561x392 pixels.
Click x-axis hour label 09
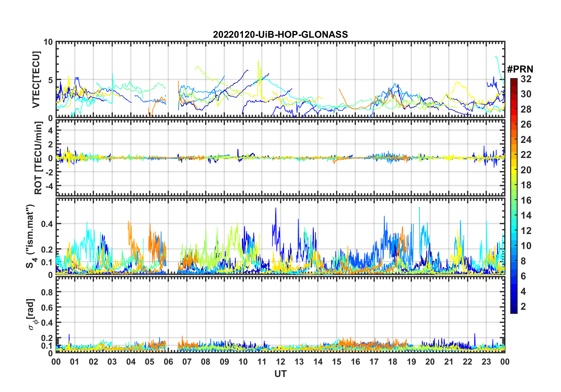[224, 362]
